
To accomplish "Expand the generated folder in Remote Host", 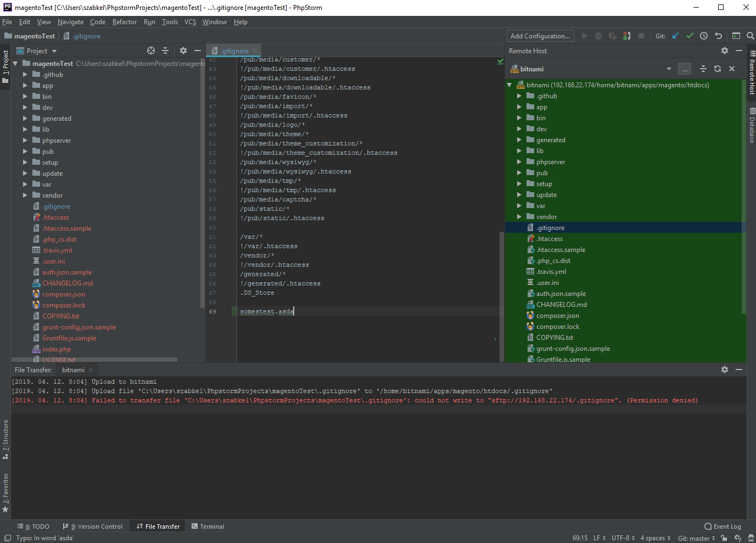I will 519,139.
